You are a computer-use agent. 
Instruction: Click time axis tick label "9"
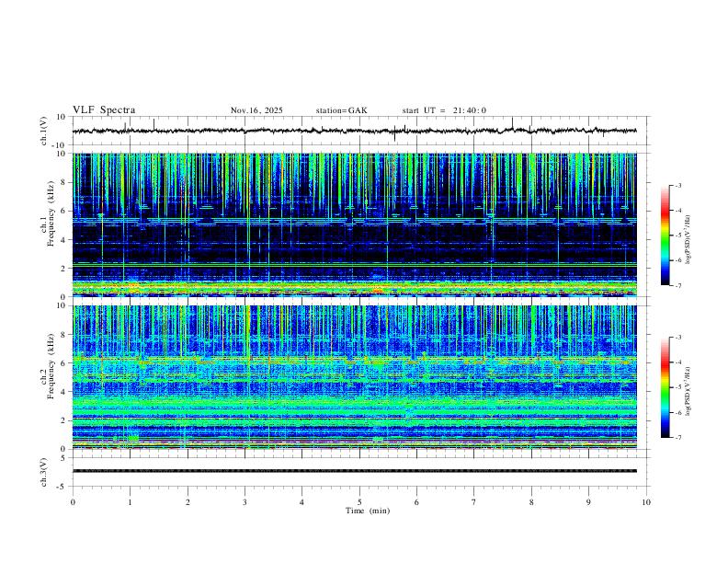588,502
